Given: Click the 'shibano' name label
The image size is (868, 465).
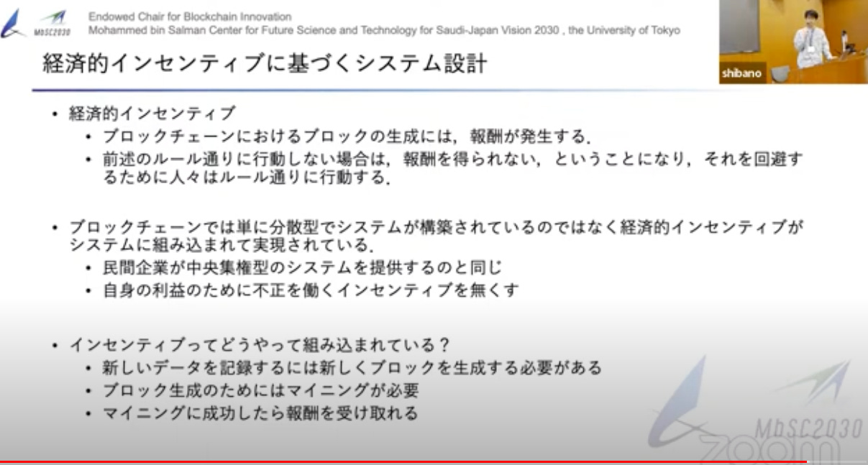Looking at the screenshot, I should (x=741, y=73).
